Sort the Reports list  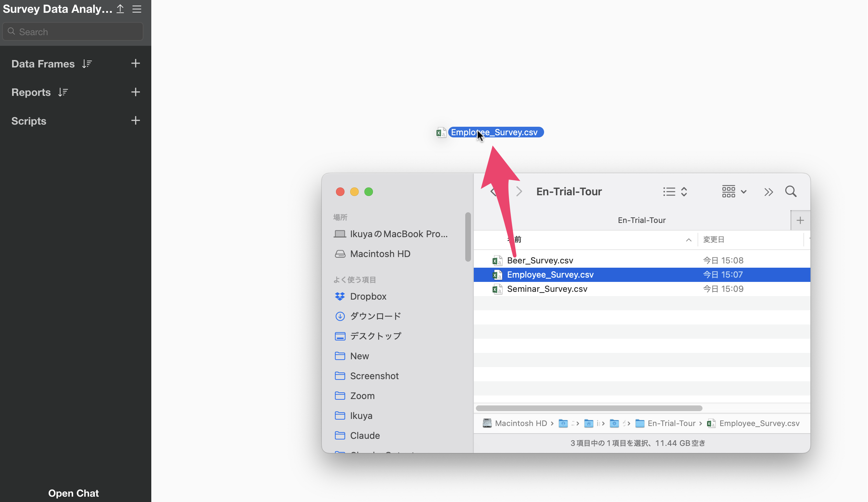coord(63,92)
